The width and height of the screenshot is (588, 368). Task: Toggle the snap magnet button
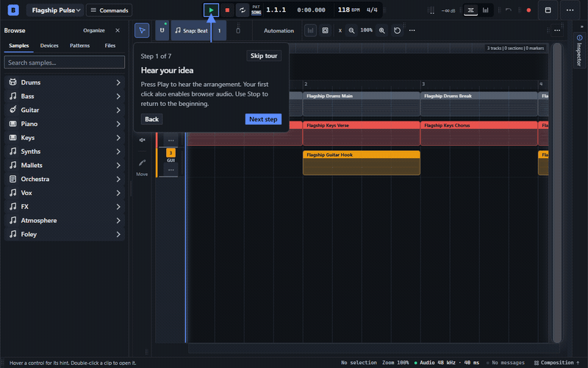tap(162, 30)
